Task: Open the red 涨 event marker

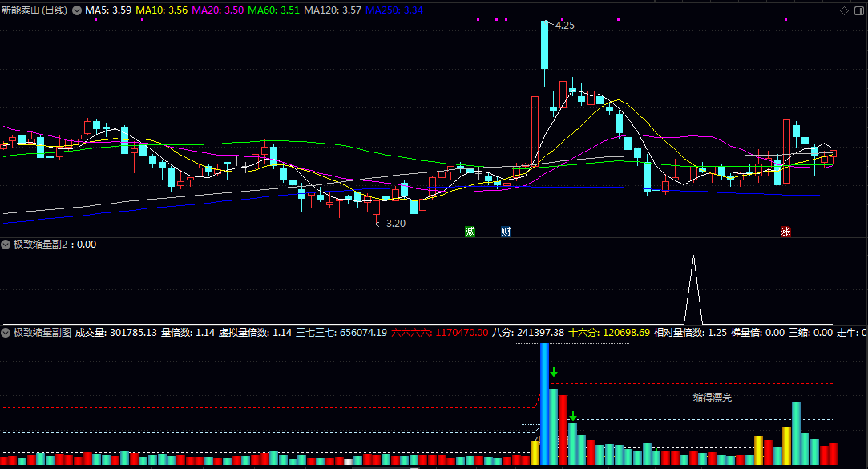Action: point(785,232)
